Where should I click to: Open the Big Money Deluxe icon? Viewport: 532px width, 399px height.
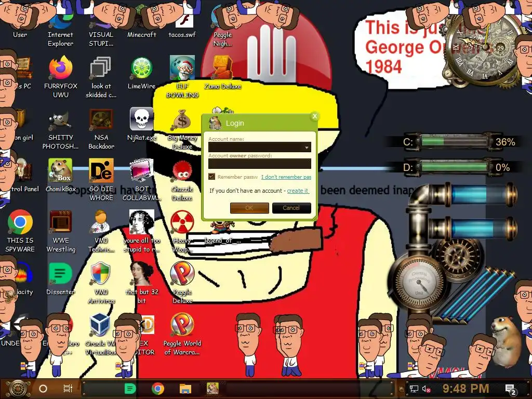182,120
